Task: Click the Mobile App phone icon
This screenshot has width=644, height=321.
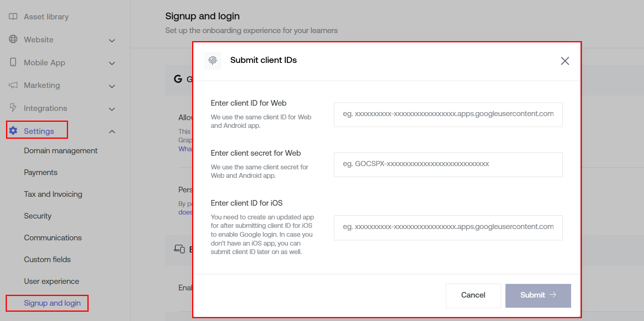Action: tap(13, 62)
